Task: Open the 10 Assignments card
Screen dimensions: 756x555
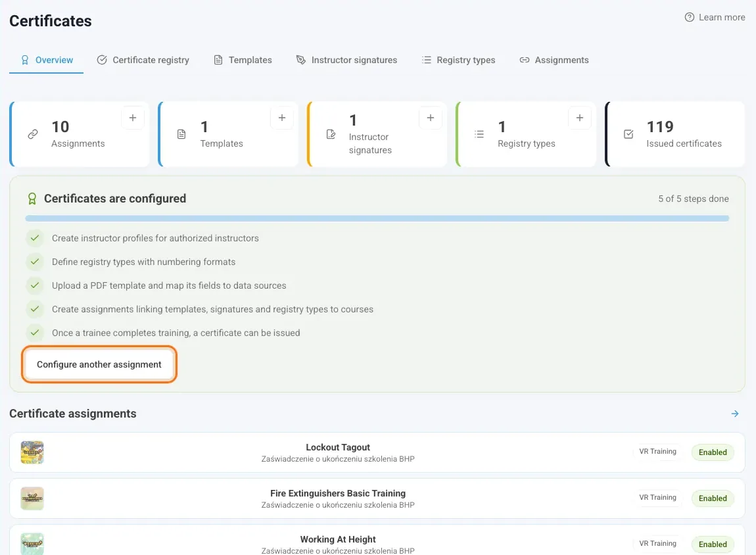Action: click(x=80, y=134)
